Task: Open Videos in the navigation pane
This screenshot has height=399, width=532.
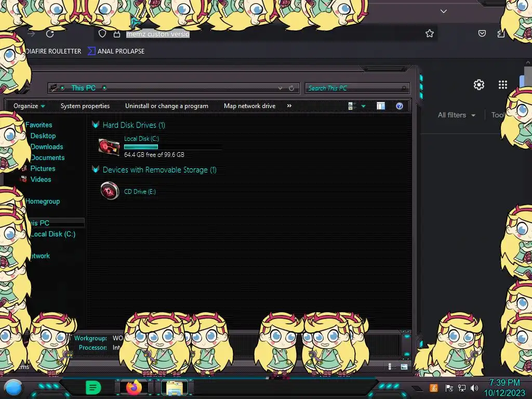Action: point(41,179)
